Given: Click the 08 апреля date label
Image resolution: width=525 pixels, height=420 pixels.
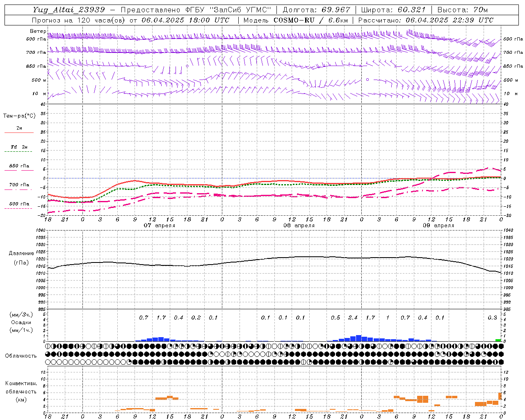Looking at the screenshot, I should 299,226.
